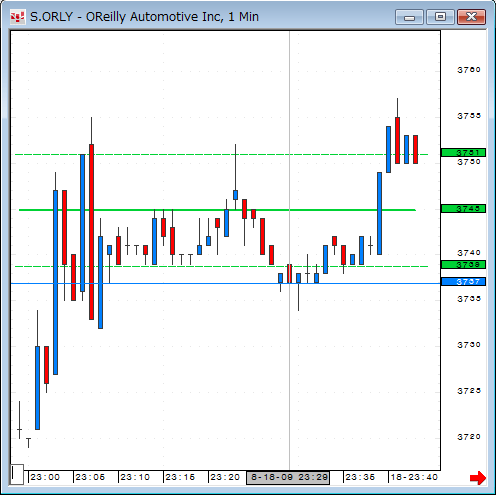Click the 23:10 time axis label
Screen dimensions: 496x495
135,477
